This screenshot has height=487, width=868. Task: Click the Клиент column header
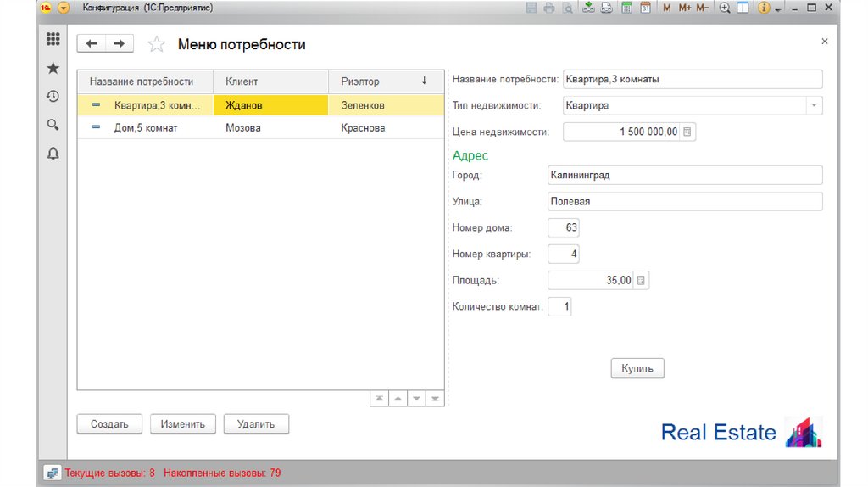click(x=270, y=81)
